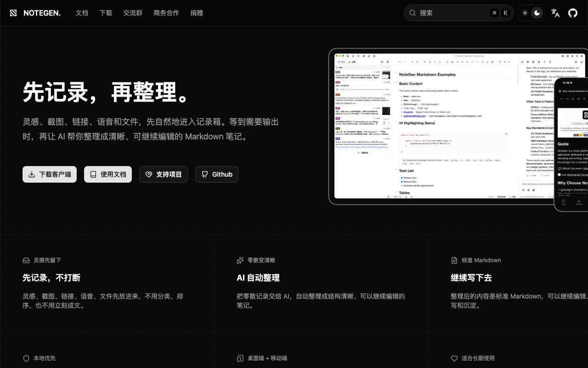The height and width of the screenshot is (368, 588).
Task: Open the GitHub icon in the navbar
Action: [573, 13]
